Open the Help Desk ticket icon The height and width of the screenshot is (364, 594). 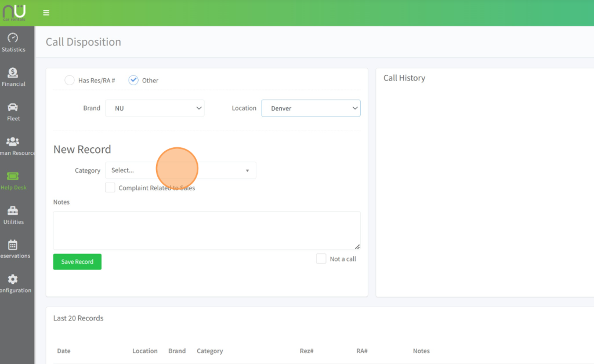pos(13,176)
